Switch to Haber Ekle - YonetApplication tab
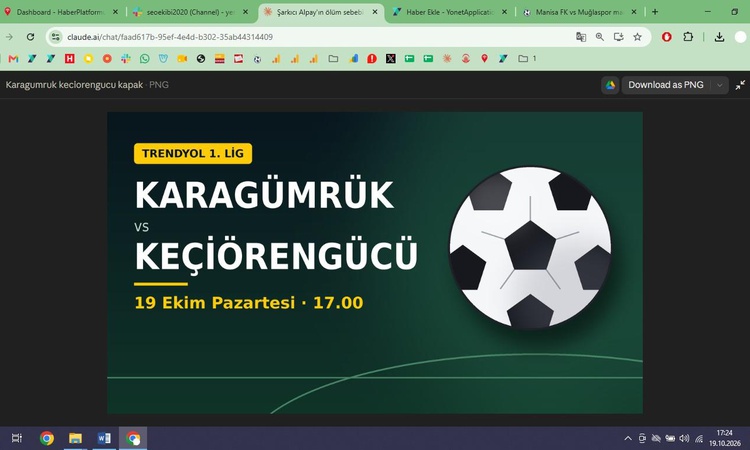 point(450,12)
